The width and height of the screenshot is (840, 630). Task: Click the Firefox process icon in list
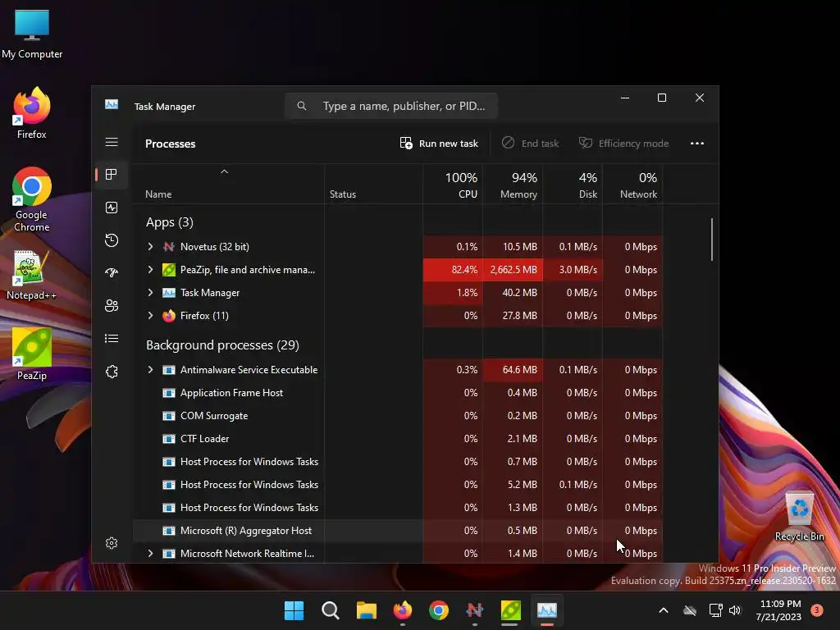tap(169, 316)
